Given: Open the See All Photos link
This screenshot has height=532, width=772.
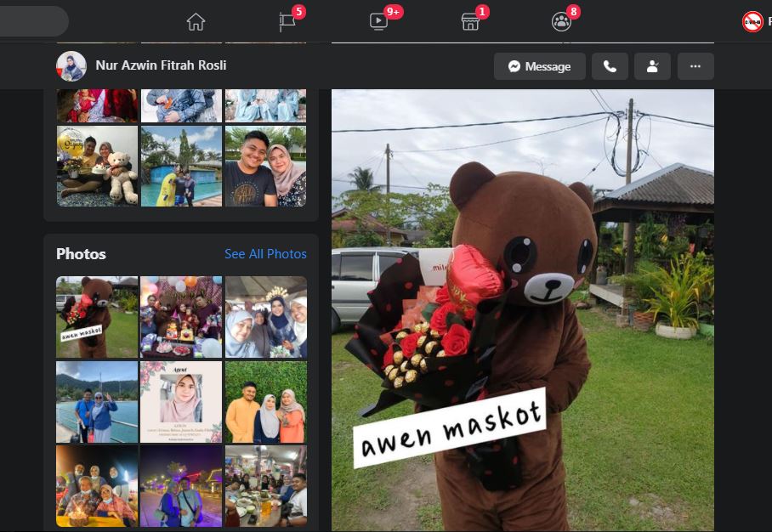Looking at the screenshot, I should point(265,254).
